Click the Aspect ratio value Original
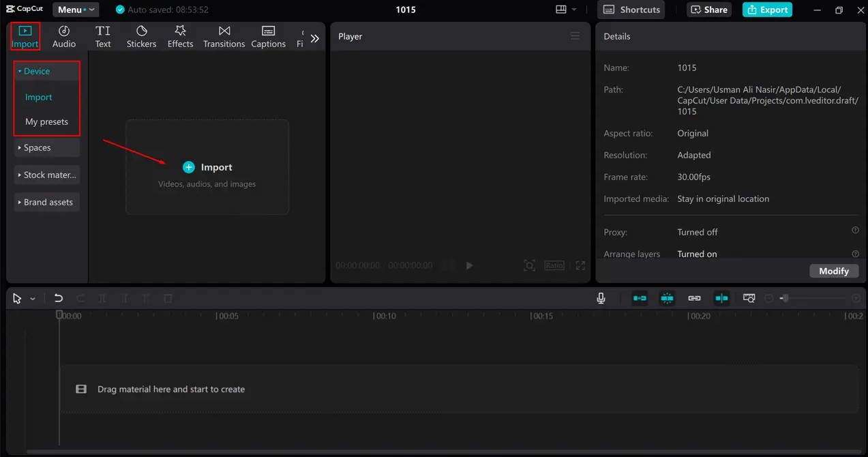This screenshot has height=457, width=868. coord(693,133)
